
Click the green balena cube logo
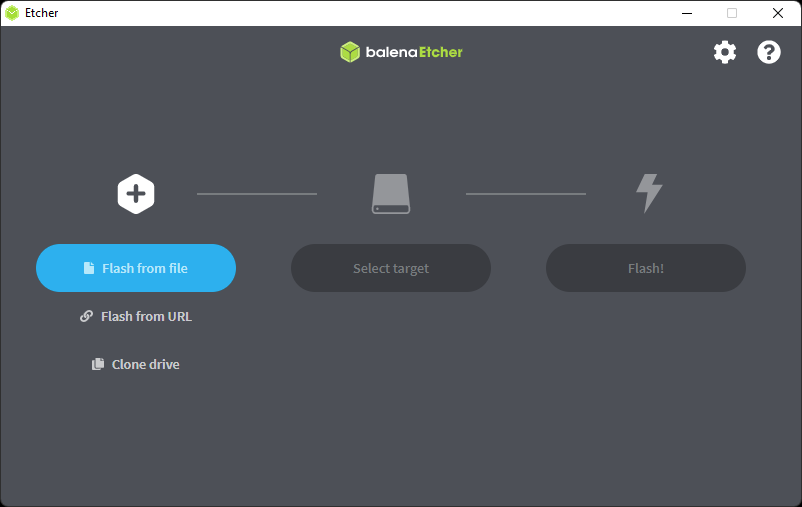(349, 52)
